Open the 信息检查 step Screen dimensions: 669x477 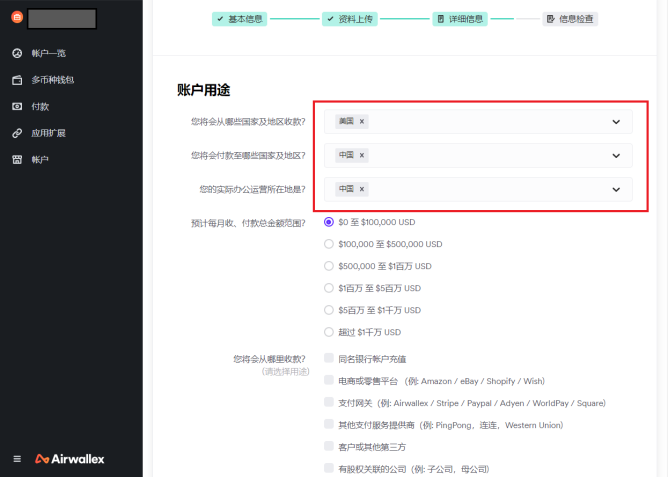click(x=570, y=19)
